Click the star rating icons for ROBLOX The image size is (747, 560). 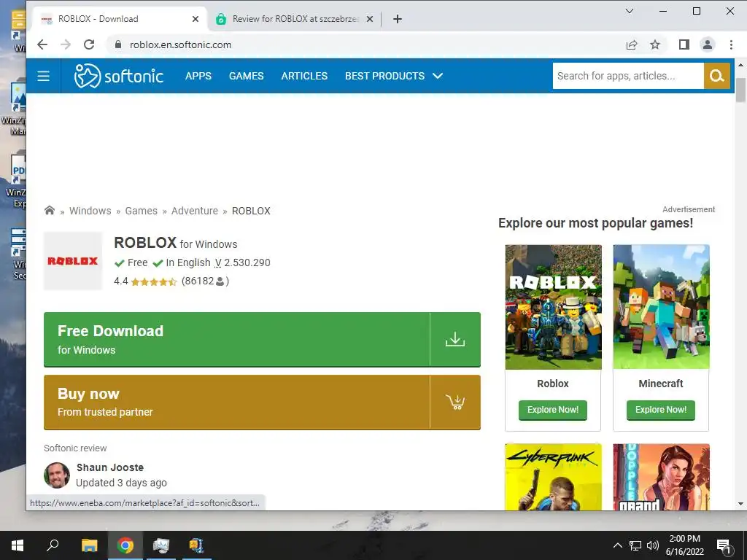(154, 281)
